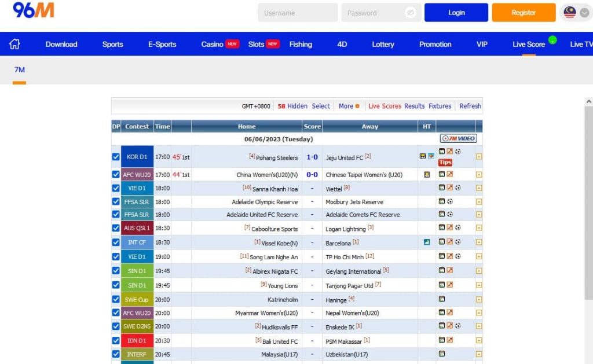Open the Sports menu item
The height and width of the screenshot is (364, 593).
(113, 44)
